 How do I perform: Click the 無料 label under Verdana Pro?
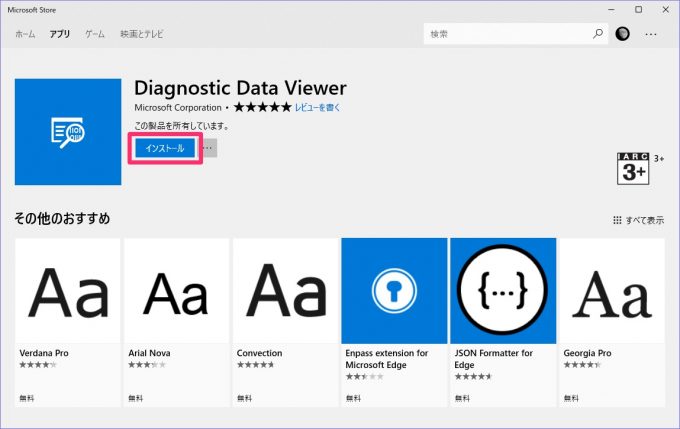(x=26, y=398)
